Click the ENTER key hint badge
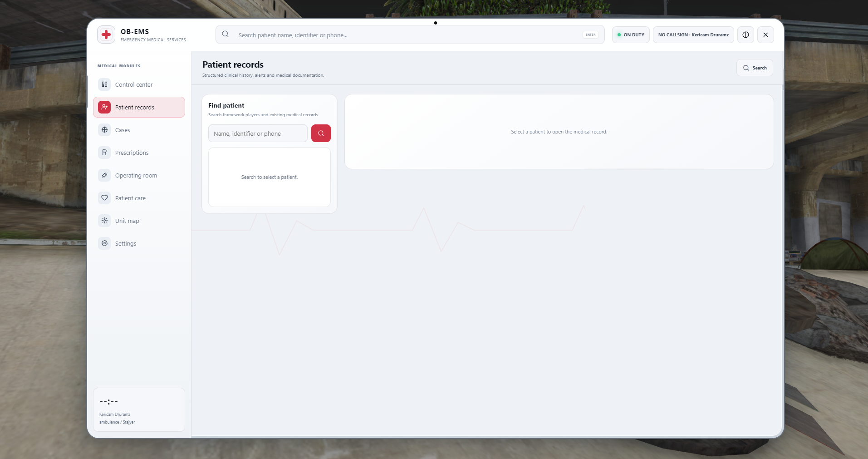868x459 pixels. point(590,35)
